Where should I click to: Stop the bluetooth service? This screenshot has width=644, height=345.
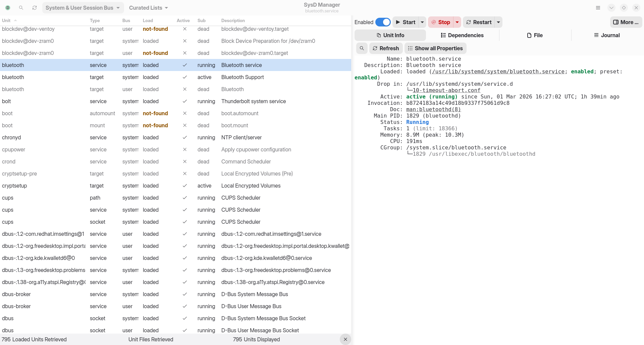(441, 22)
